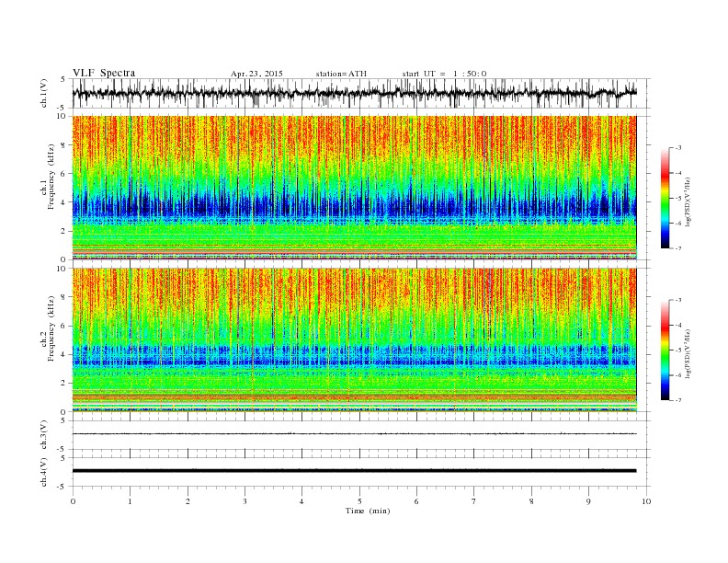Click the time axis tick label "0"
Image resolution: width=728 pixels, height=563 pixels.
[x=73, y=501]
